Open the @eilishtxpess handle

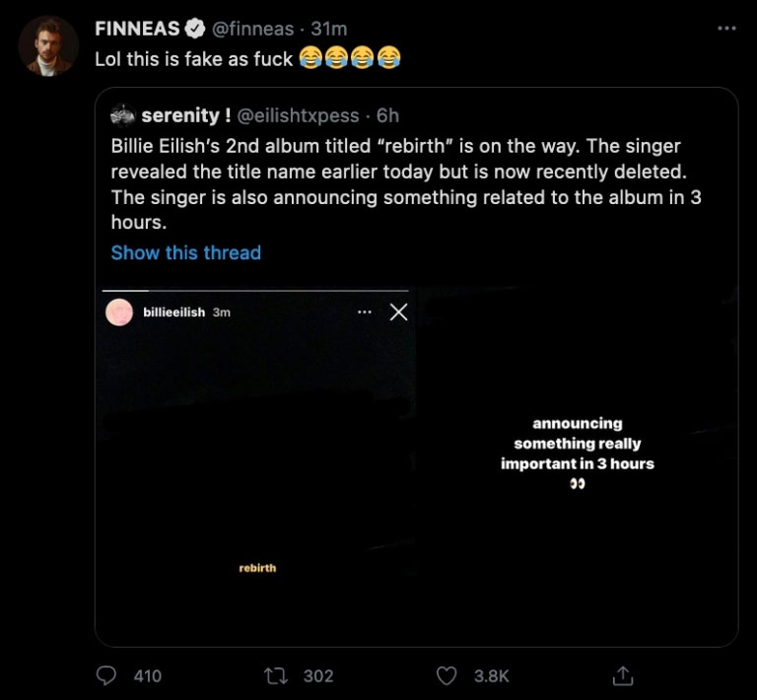(x=299, y=116)
